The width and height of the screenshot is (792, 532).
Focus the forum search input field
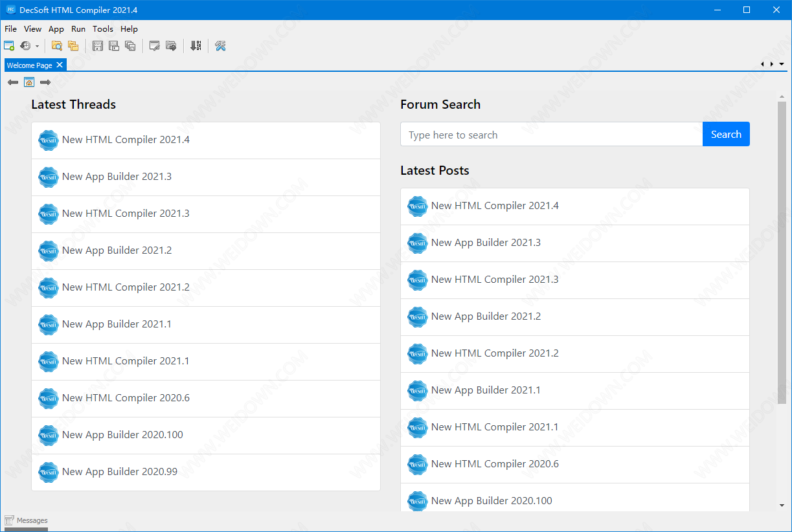tap(551, 134)
